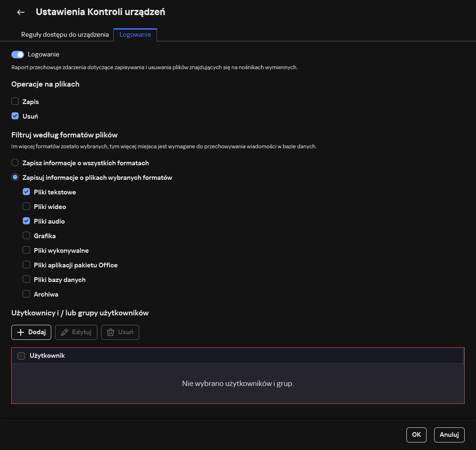Enable the Zapis checkbox

pos(15,101)
